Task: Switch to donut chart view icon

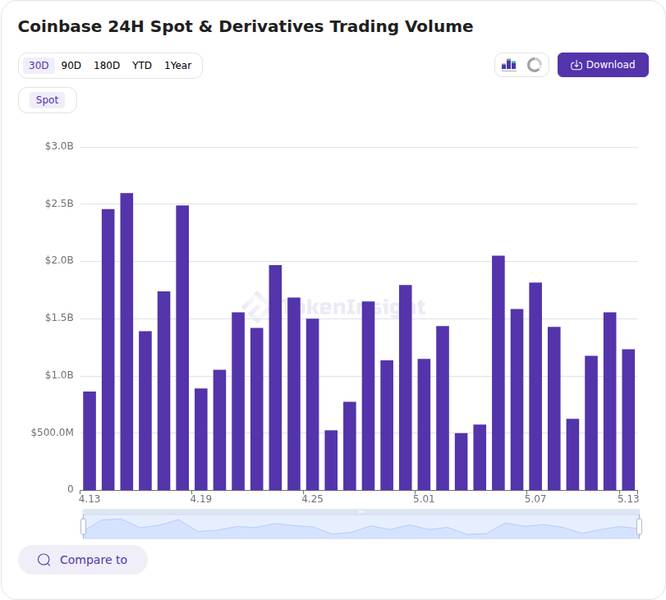Action: point(534,65)
